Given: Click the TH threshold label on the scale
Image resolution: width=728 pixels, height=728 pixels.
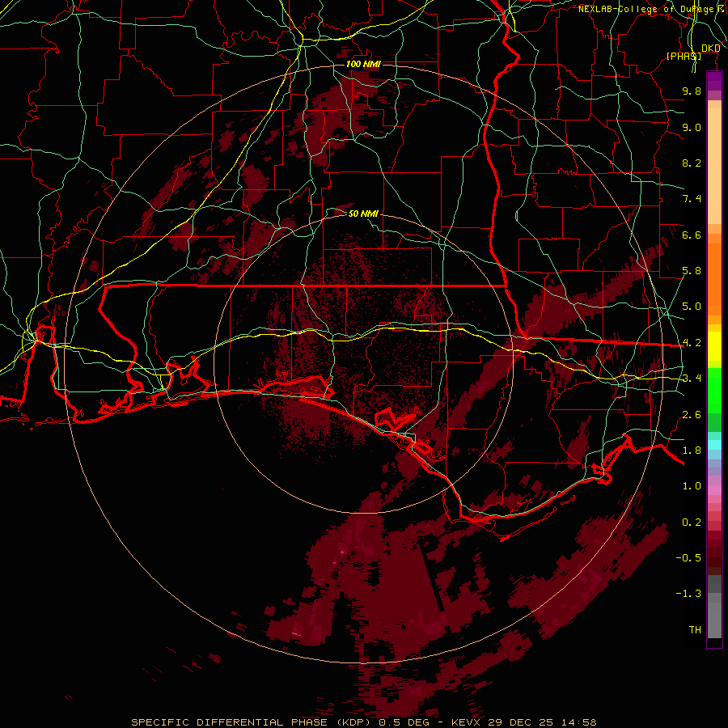Looking at the screenshot, I should point(695,630).
